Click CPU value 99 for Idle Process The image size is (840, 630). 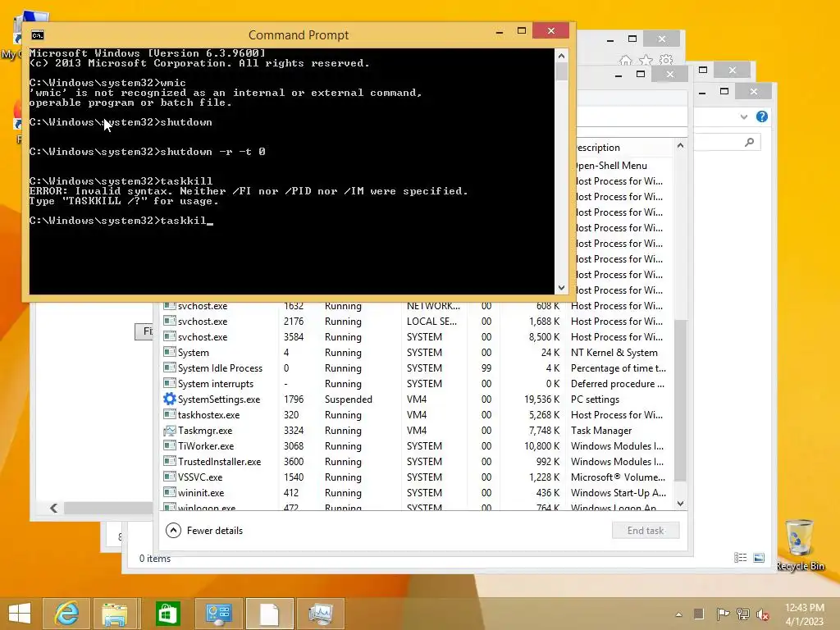486,368
